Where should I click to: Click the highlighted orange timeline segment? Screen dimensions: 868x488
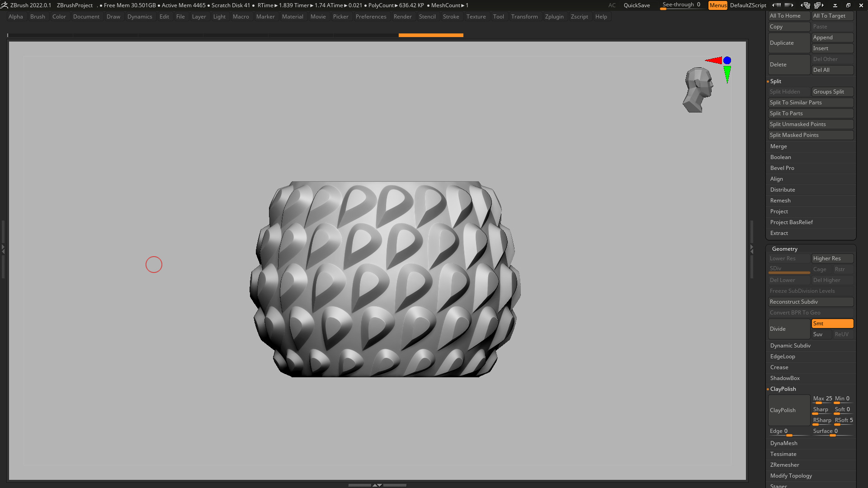pyautogui.click(x=431, y=35)
